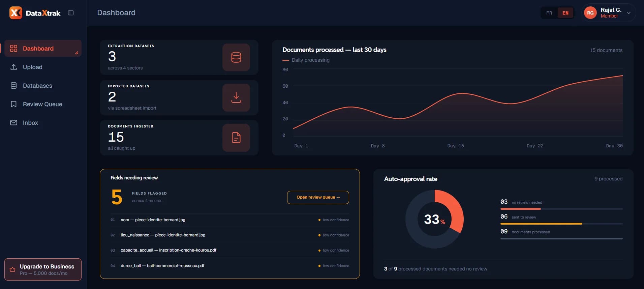This screenshot has height=289, width=644.
Task: Click the Extraction Datasets database icon
Action: click(236, 57)
